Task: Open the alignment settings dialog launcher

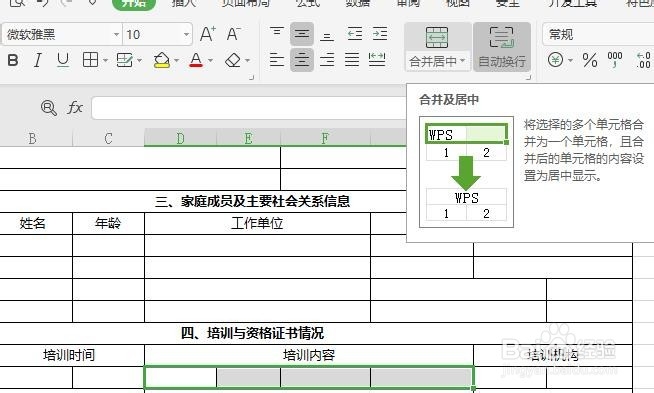Action: (x=528, y=78)
